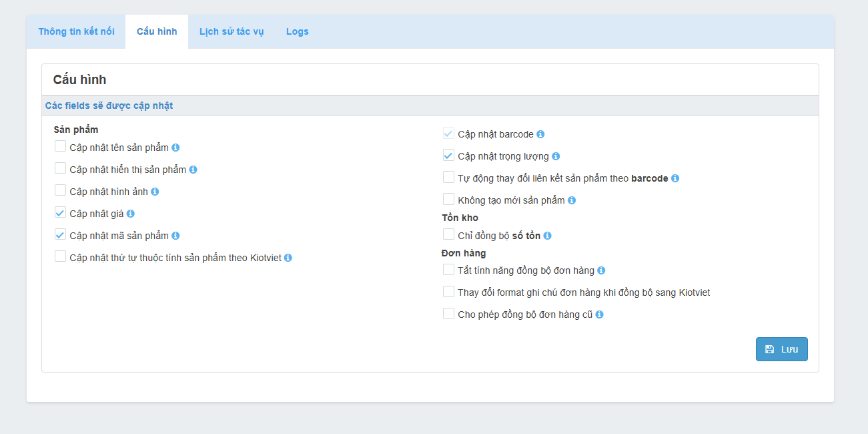Enable Thay đổi format ghi chú đơn hàng checkbox
The width and height of the screenshot is (868, 434).
click(x=449, y=292)
